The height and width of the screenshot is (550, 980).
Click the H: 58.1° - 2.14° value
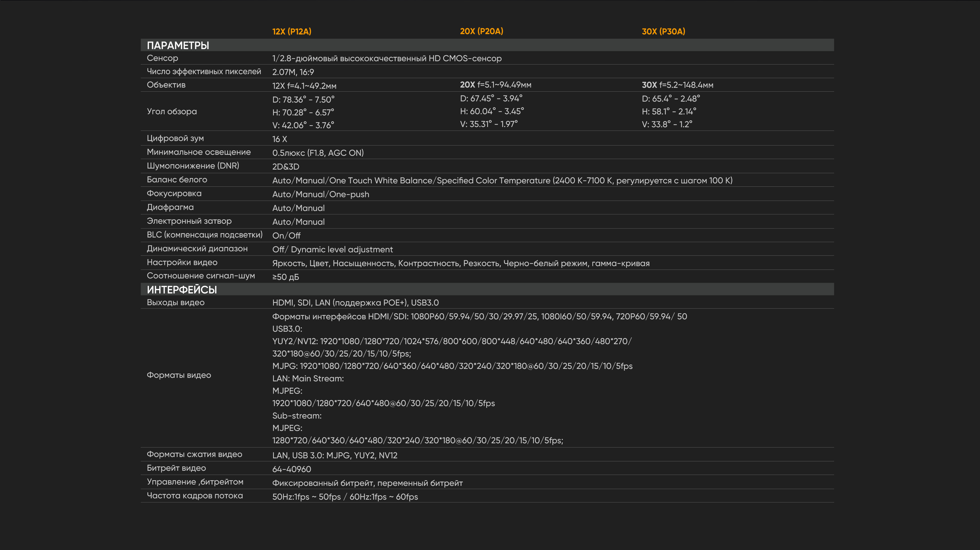point(669,112)
